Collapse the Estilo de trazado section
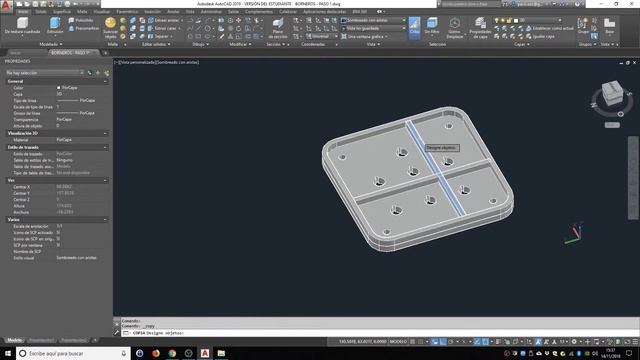 click(105, 147)
